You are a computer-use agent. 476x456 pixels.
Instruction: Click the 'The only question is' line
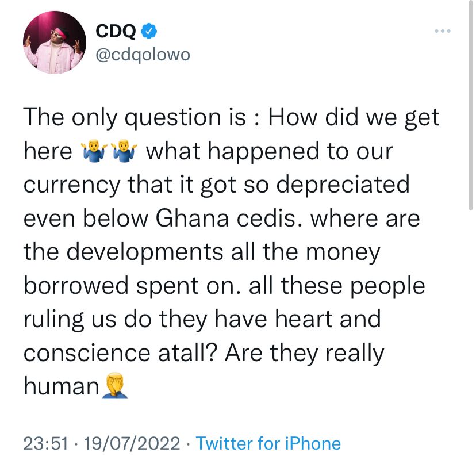(x=231, y=117)
